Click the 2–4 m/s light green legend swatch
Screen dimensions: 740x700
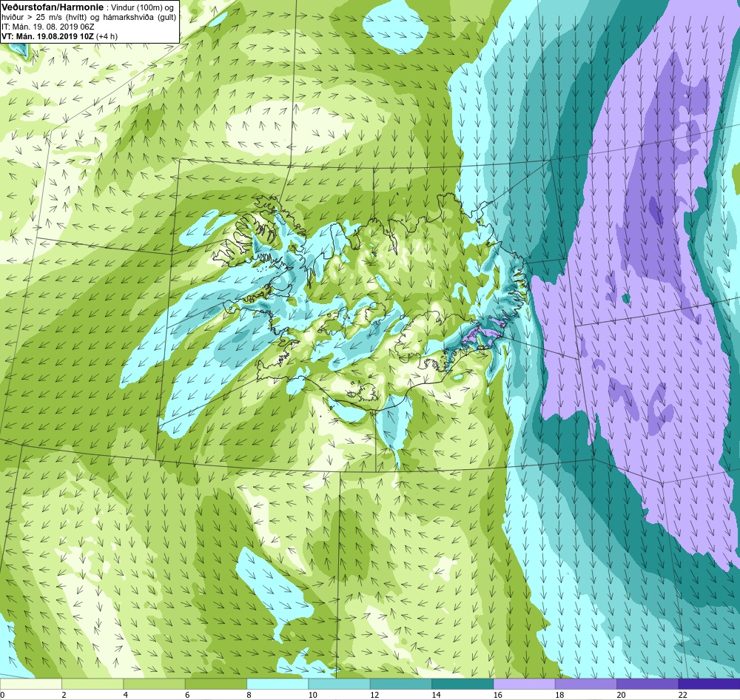(x=92, y=684)
